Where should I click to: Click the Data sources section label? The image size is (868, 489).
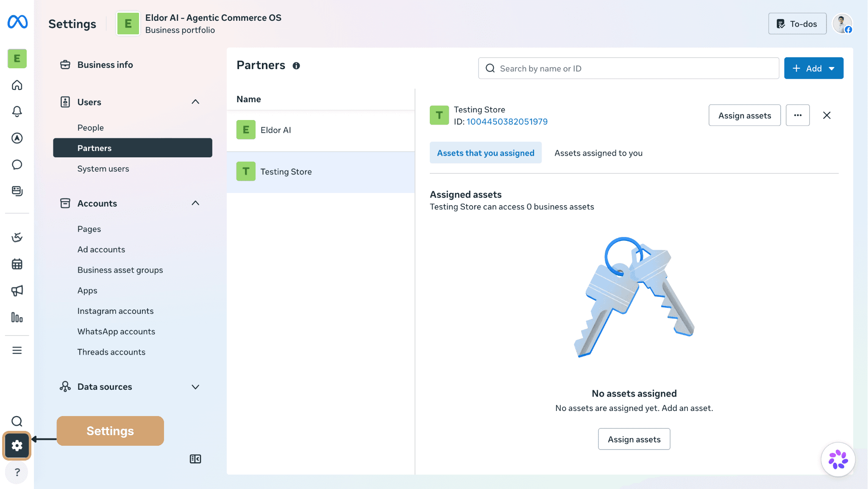105,387
